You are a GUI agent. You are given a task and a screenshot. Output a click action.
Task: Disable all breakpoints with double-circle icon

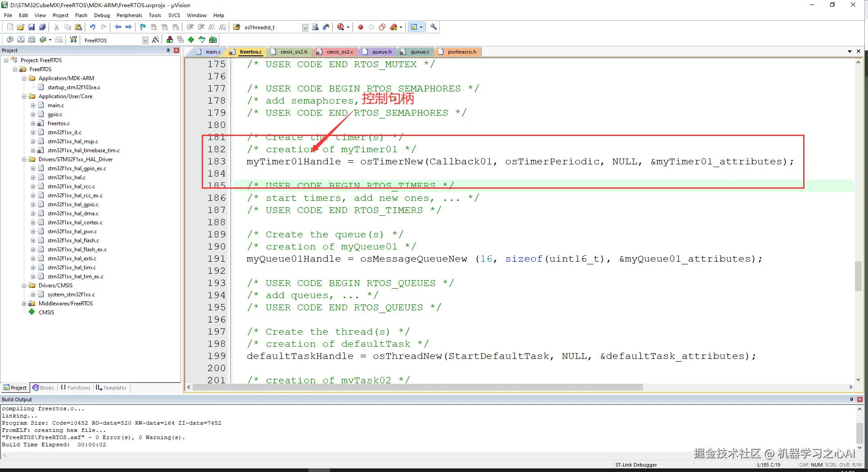pyautogui.click(x=382, y=27)
